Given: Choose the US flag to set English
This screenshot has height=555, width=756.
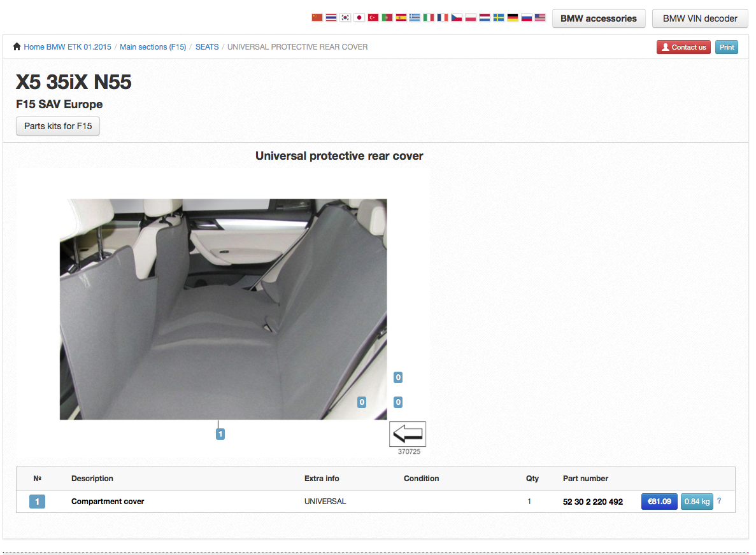Looking at the screenshot, I should (x=540, y=17).
